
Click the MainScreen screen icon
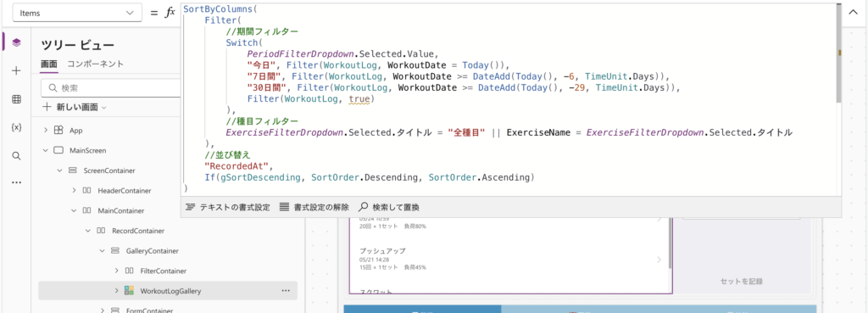tap(58, 151)
